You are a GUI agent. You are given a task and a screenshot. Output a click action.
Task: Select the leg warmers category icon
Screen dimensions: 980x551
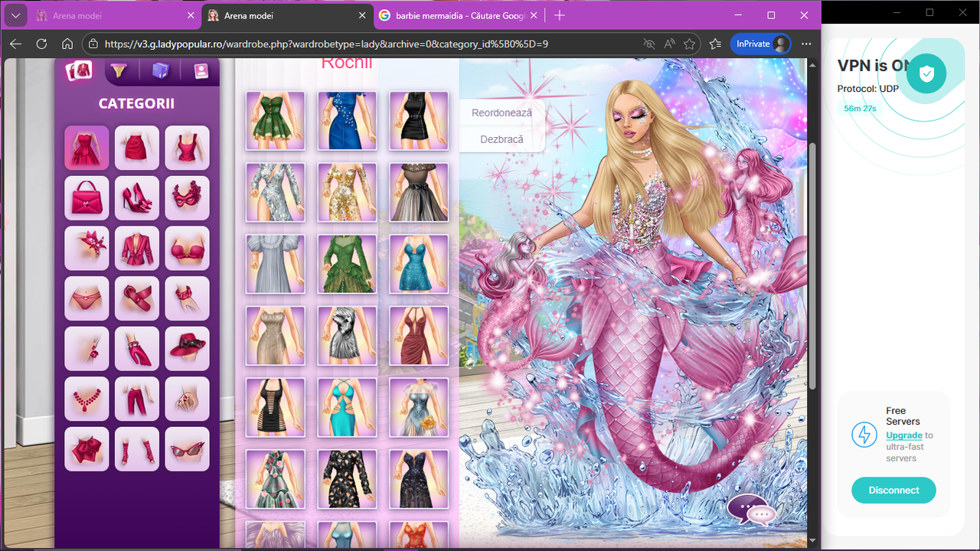pyautogui.click(x=137, y=449)
